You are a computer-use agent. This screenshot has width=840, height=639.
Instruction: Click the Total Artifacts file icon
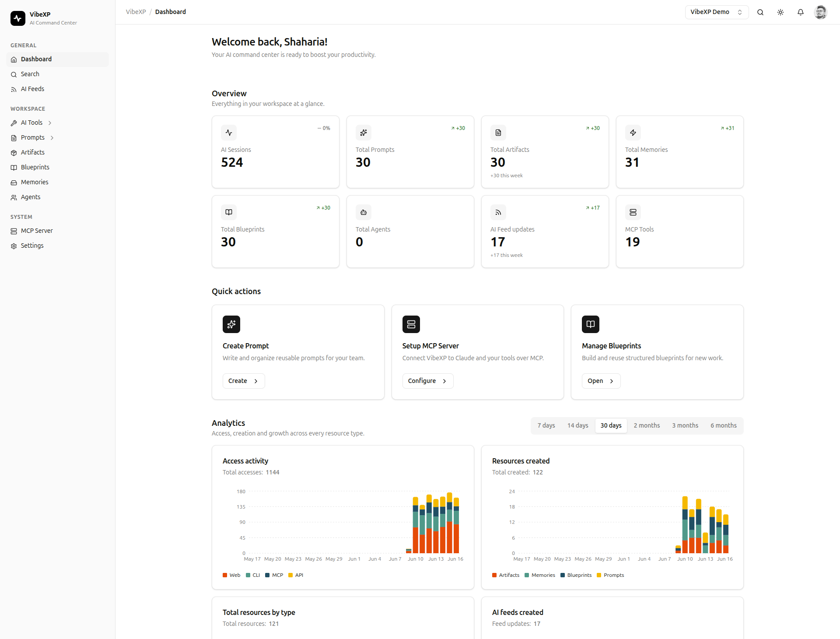click(x=498, y=133)
